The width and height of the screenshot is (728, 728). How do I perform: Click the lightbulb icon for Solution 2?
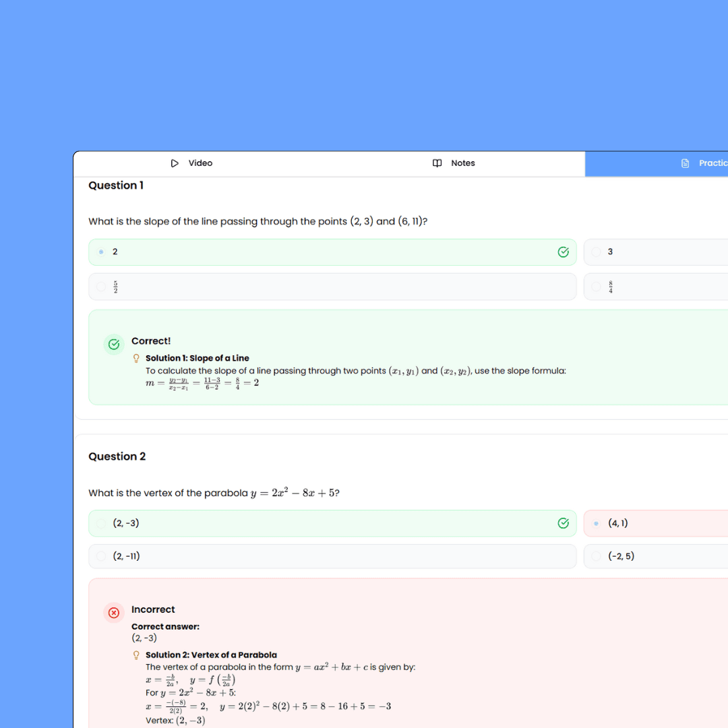136,655
